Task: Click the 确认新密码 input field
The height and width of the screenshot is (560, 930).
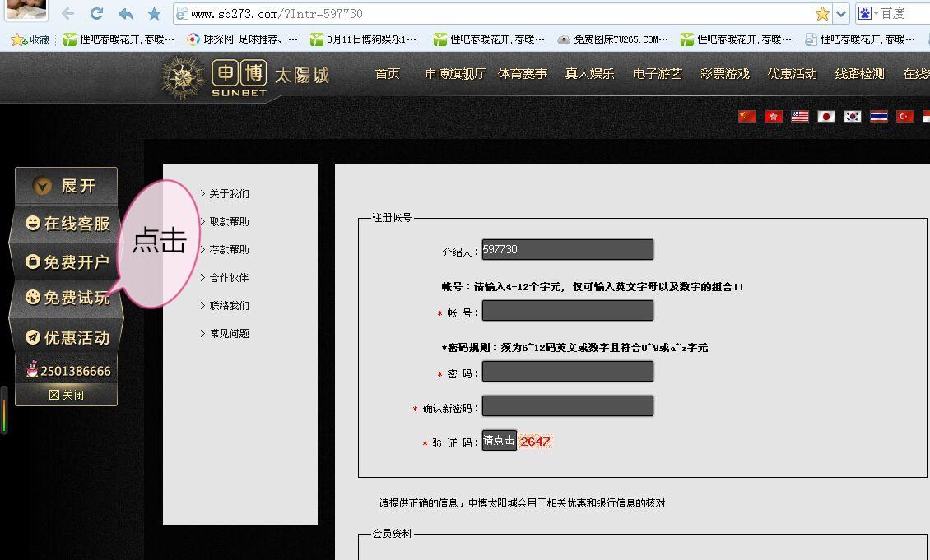Action: pos(568,406)
